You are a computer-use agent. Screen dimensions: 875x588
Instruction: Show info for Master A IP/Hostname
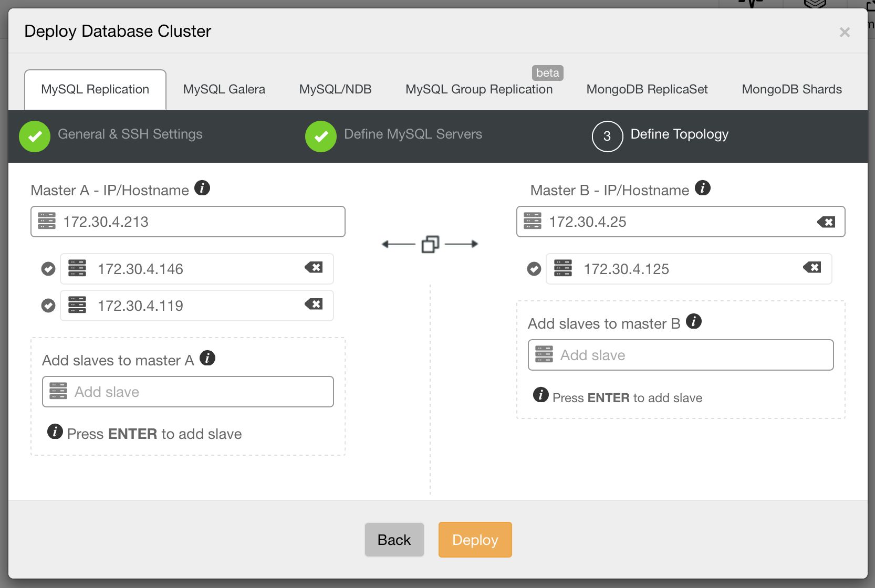click(x=202, y=188)
